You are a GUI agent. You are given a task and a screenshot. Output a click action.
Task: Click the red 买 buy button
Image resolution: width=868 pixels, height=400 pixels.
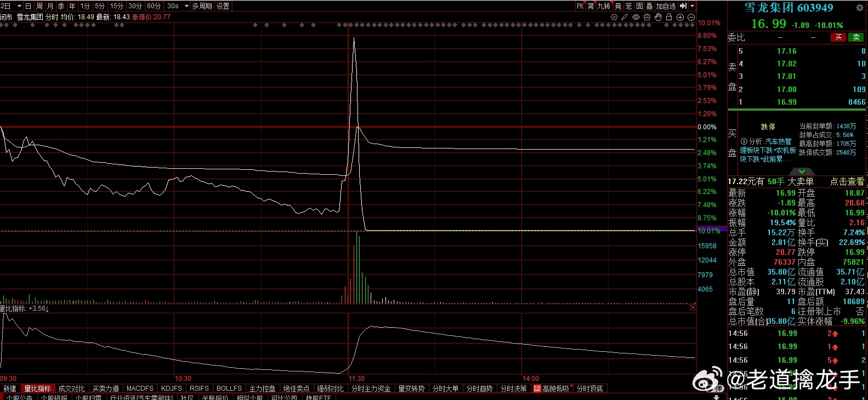838,37
